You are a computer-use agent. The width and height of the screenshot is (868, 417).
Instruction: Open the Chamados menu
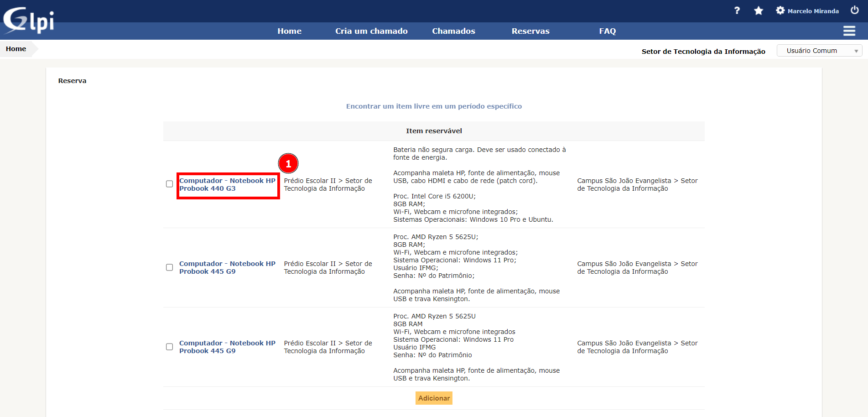click(453, 31)
